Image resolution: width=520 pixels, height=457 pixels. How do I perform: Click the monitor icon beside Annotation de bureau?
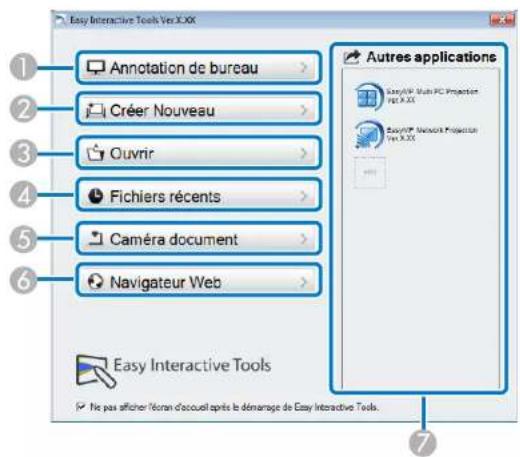pos(96,67)
